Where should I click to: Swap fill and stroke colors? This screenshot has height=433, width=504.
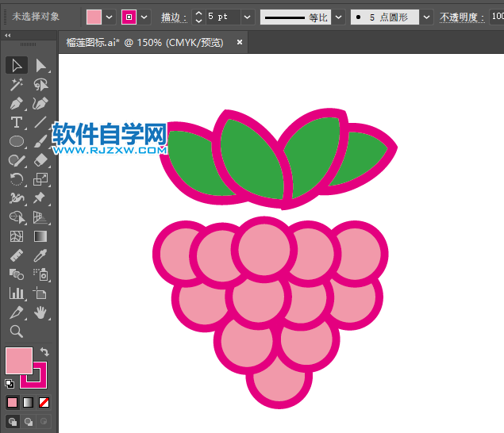(45, 352)
